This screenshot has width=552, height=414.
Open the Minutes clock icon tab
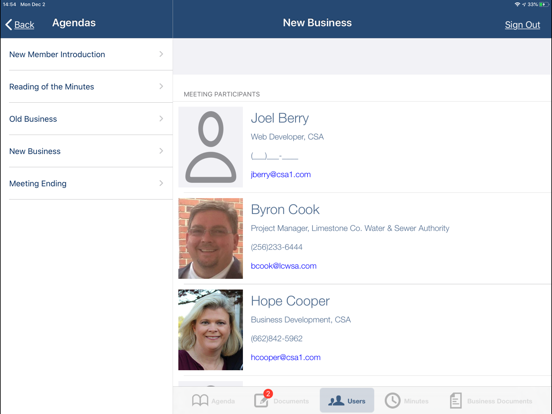(393, 401)
